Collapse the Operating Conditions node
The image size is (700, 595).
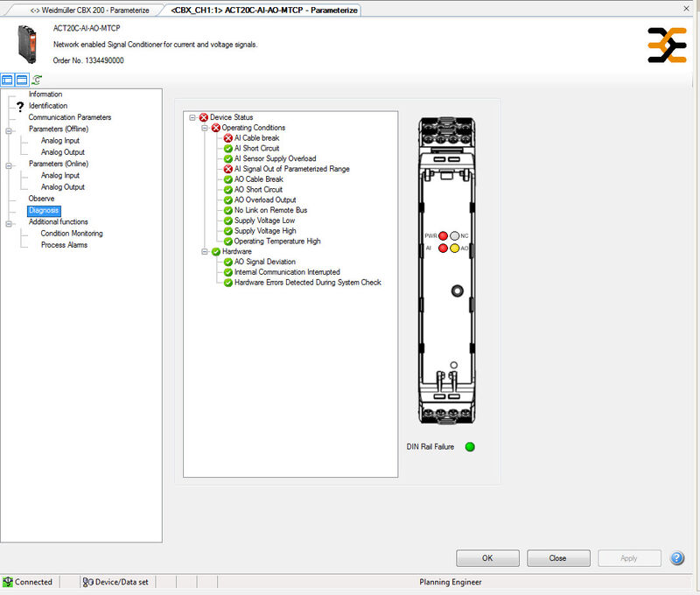[205, 128]
